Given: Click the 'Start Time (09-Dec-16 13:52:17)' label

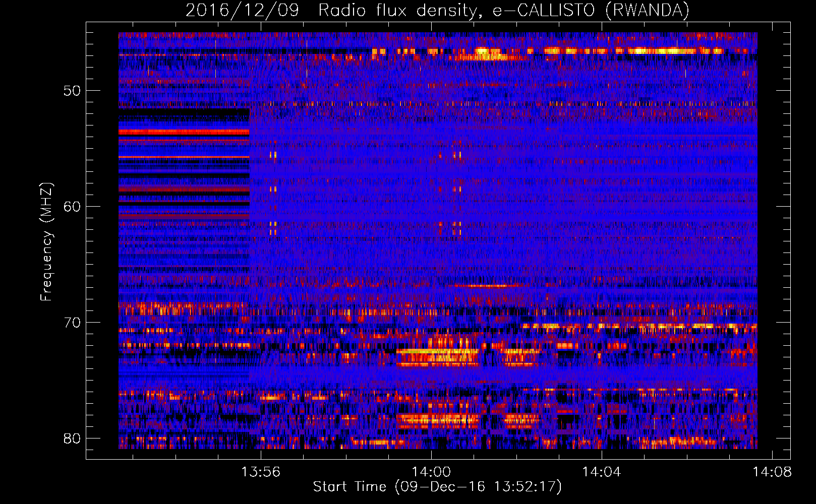Looking at the screenshot, I should click(x=437, y=487).
